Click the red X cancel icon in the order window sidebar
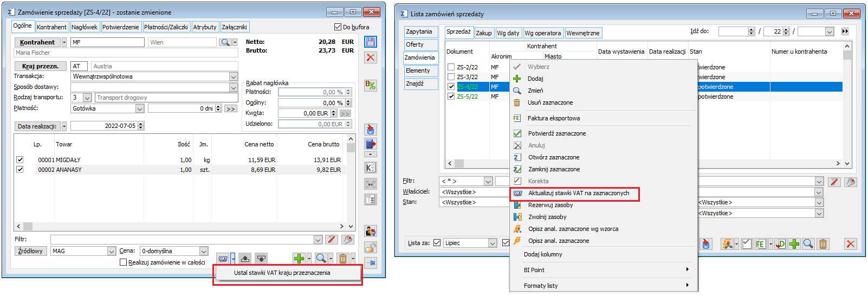 coord(371,57)
